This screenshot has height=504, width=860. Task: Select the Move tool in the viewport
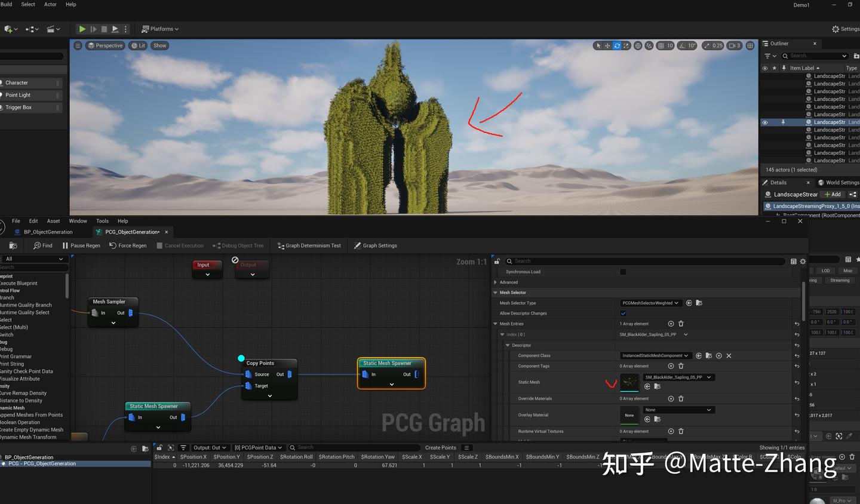click(x=607, y=45)
